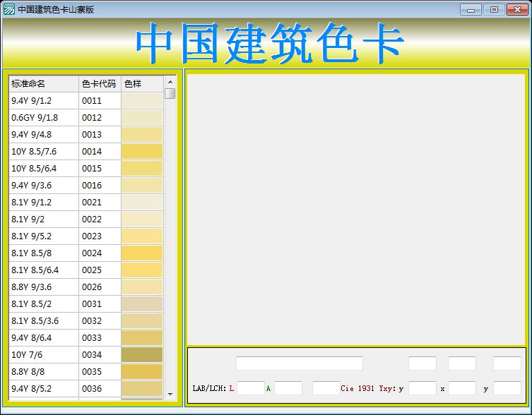
Task: Click the LAB A value field
Action: click(288, 388)
